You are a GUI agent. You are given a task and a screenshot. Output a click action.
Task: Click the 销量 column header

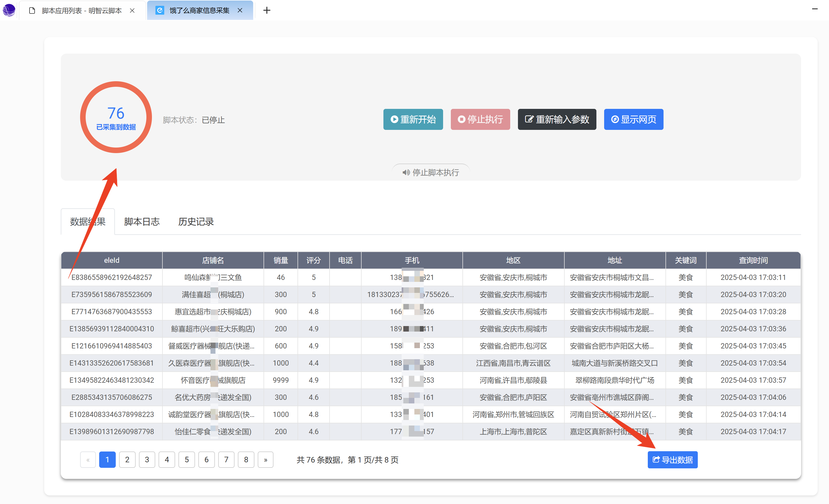tap(281, 260)
